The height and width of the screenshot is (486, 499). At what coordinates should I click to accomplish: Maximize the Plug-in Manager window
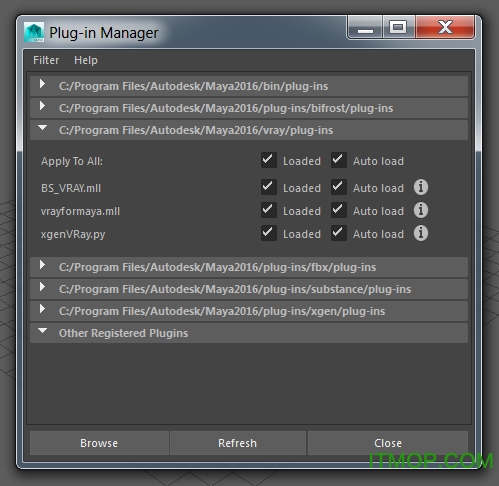click(399, 27)
